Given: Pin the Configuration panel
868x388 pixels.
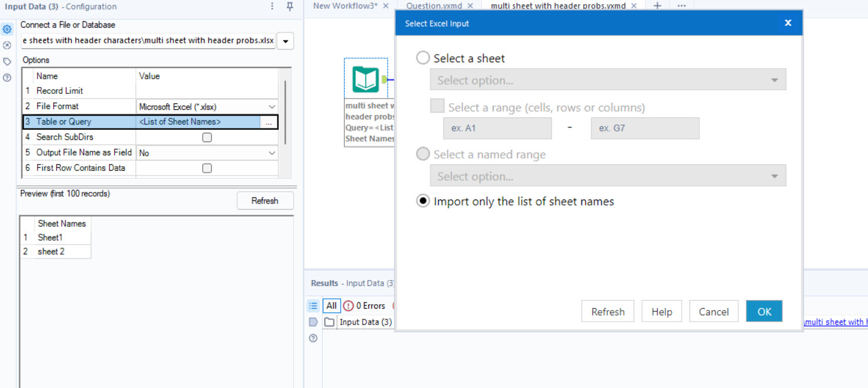Looking at the screenshot, I should click(x=290, y=6).
